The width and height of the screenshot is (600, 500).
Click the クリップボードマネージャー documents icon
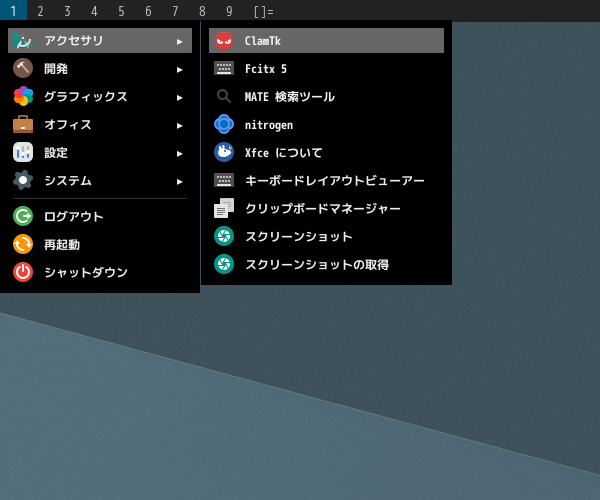click(x=224, y=208)
